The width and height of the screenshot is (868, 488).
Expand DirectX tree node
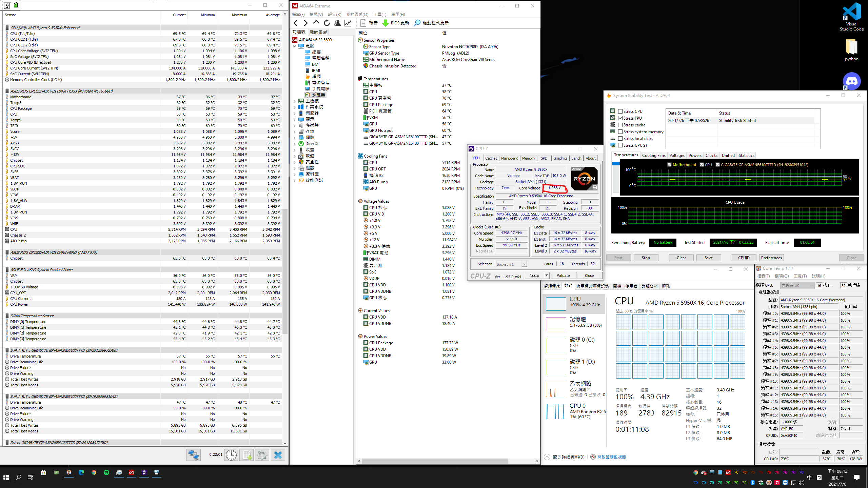295,144
